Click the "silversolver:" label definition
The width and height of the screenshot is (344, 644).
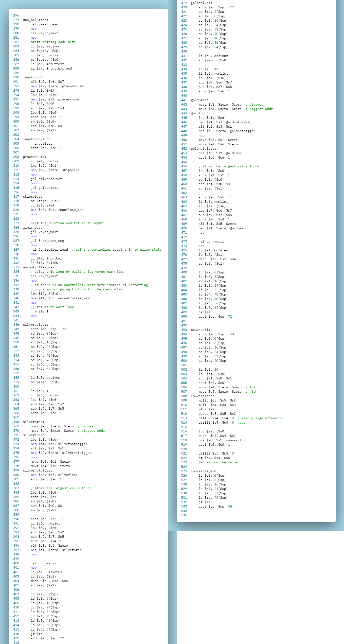pyautogui.click(x=36, y=325)
